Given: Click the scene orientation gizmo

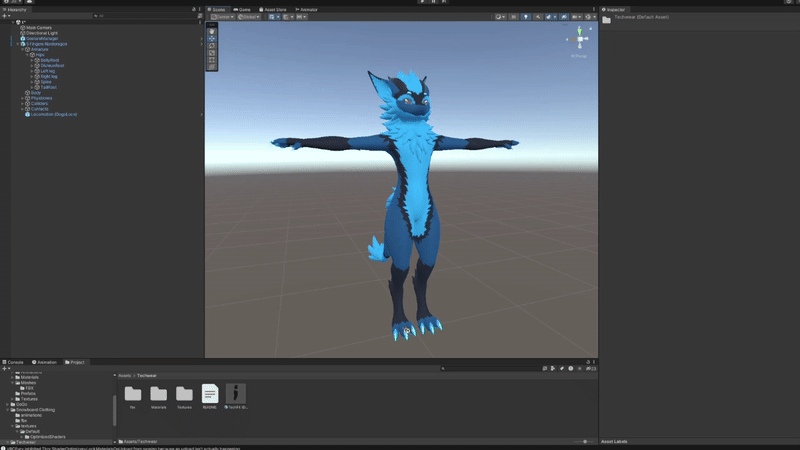Looking at the screenshot, I should (x=580, y=39).
